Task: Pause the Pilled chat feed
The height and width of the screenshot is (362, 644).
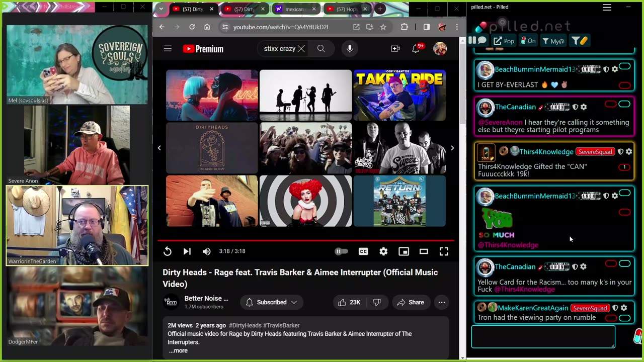Action: [x=472, y=41]
